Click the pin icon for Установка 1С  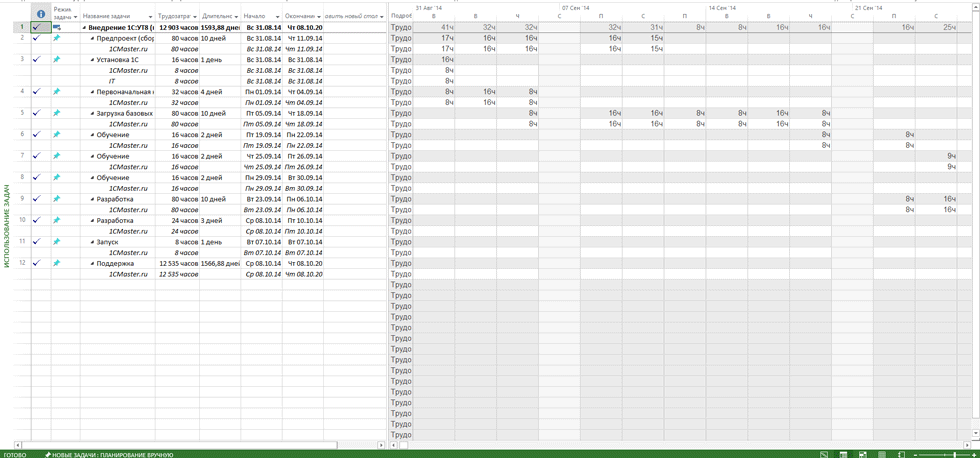[x=57, y=59]
